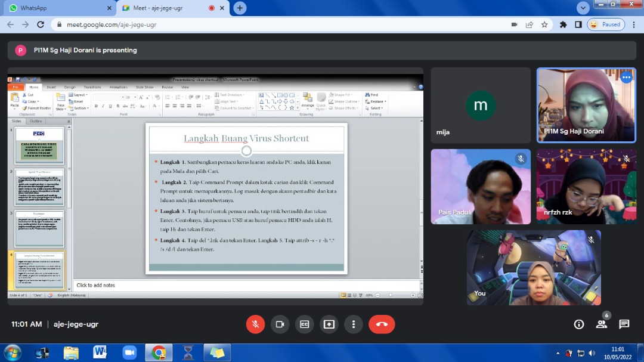Open a new browser tab

[240, 8]
